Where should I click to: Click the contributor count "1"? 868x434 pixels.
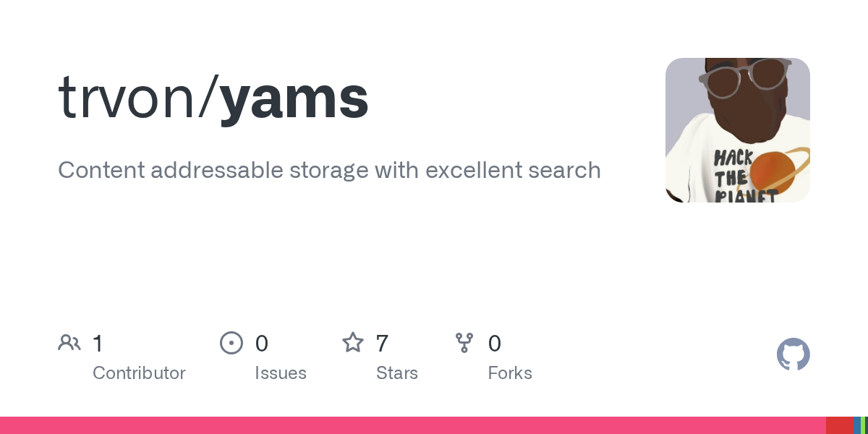point(98,344)
